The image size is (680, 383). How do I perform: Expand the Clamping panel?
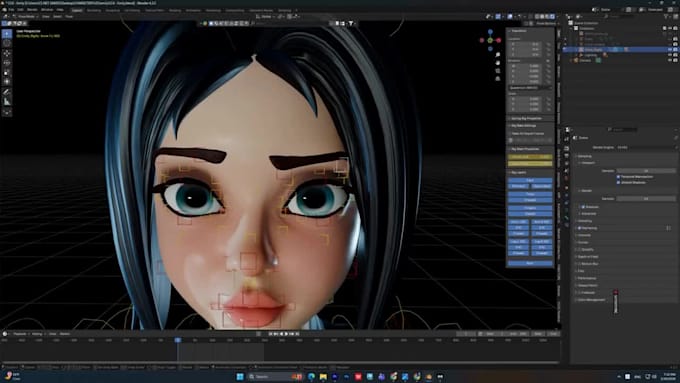pos(585,221)
